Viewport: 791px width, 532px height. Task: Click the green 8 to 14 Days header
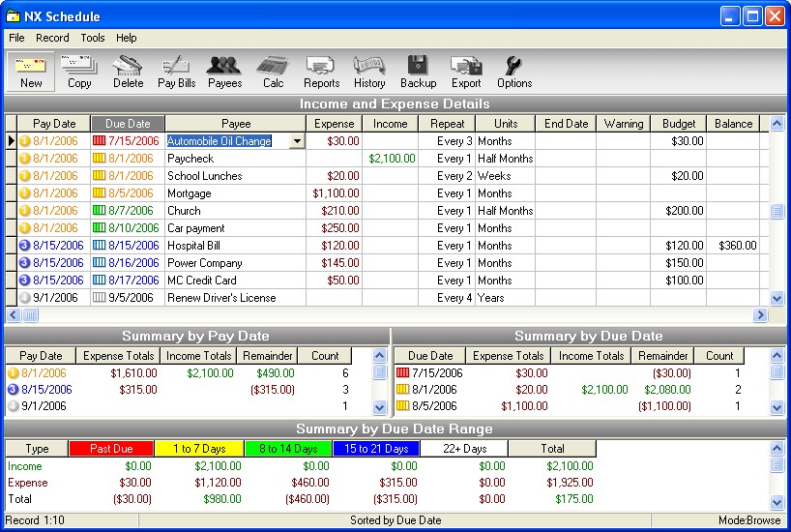(x=288, y=448)
